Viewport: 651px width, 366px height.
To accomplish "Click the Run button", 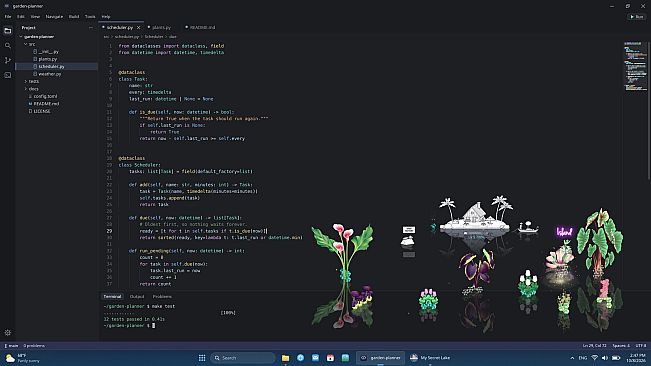I will click(636, 17).
